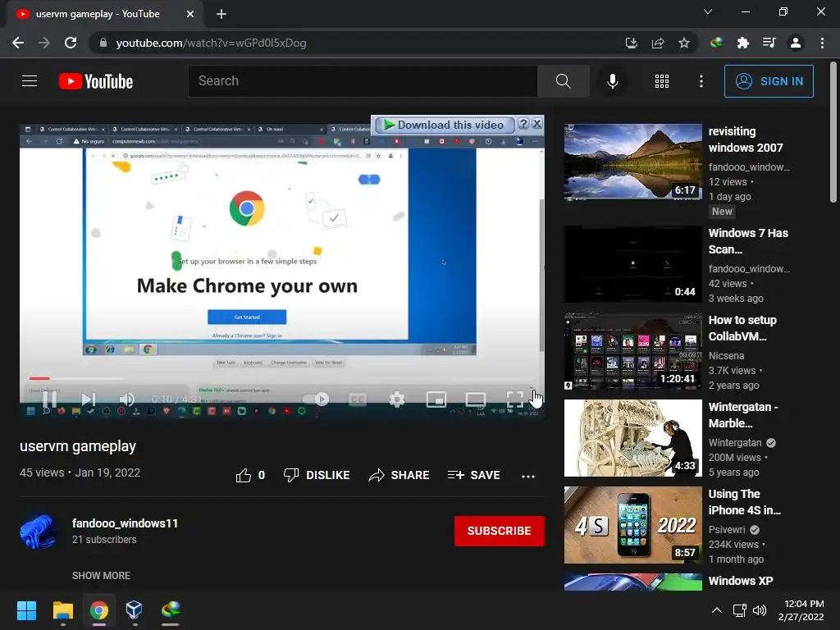The width and height of the screenshot is (840, 630).
Task: Open media controls toolbar icon
Action: (769, 43)
